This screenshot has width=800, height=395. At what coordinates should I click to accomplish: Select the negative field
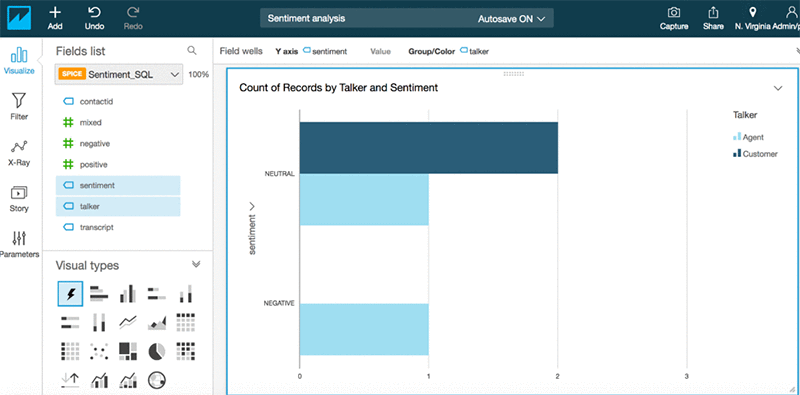[118, 143]
